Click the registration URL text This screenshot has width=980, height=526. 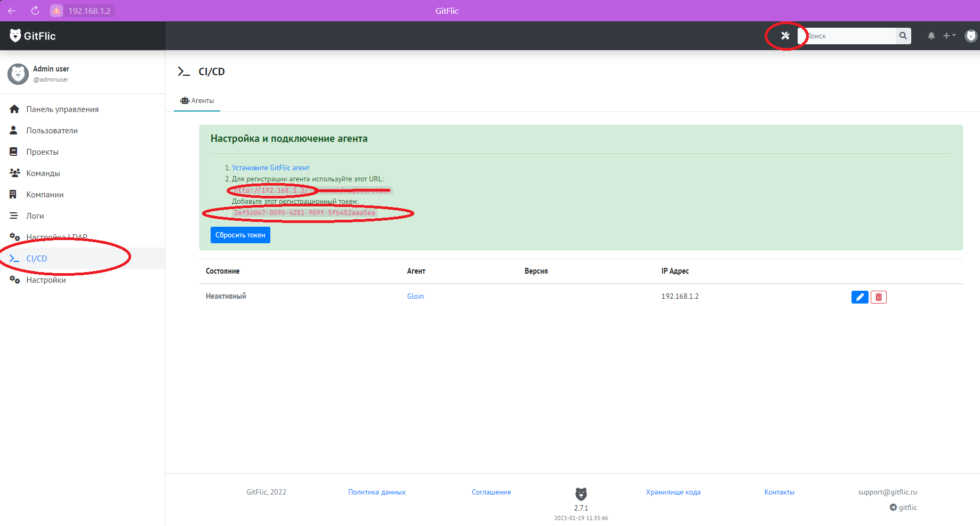pyautogui.click(x=312, y=190)
